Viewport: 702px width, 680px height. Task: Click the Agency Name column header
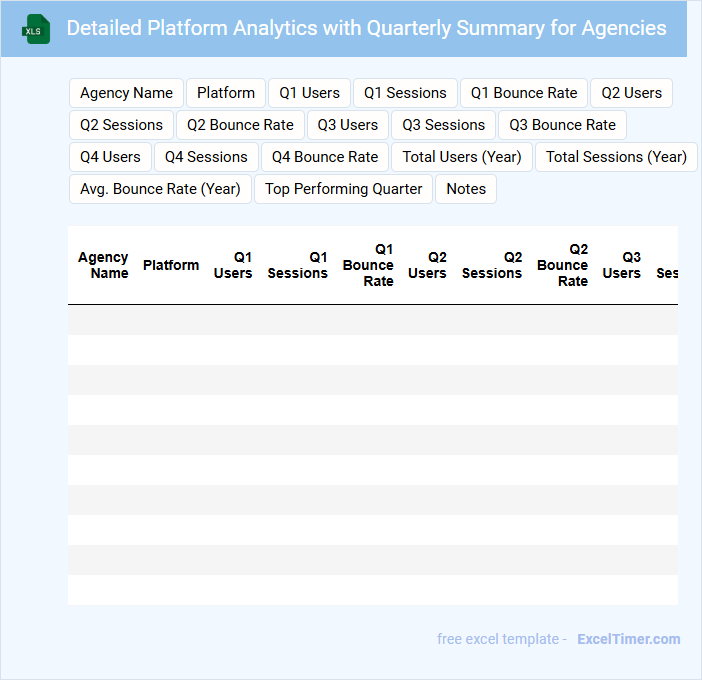pos(103,265)
